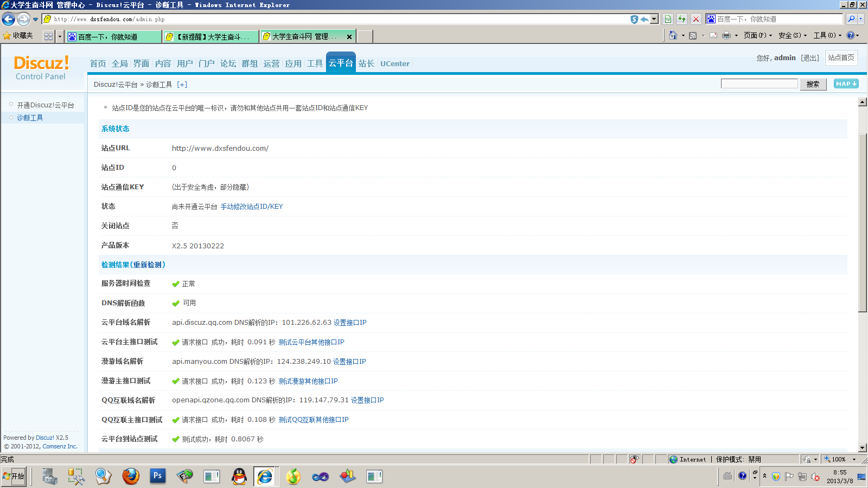Expand the search provider dropdown arrow
The width and height of the screenshot is (868, 488).
[x=860, y=19]
